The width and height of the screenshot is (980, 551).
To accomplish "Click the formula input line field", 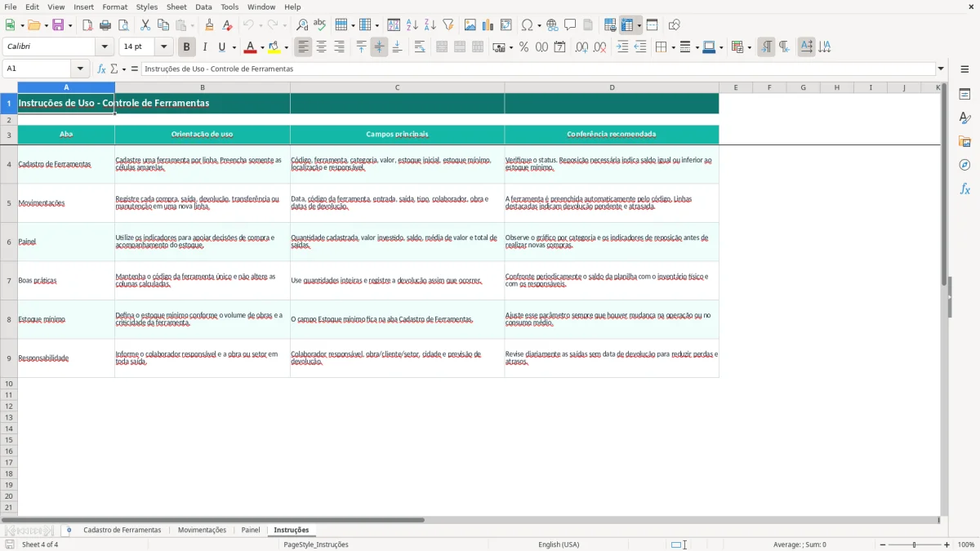I will click(538, 69).
